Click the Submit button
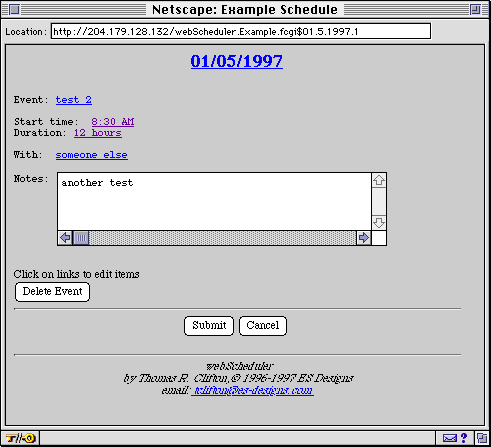 pos(209,326)
